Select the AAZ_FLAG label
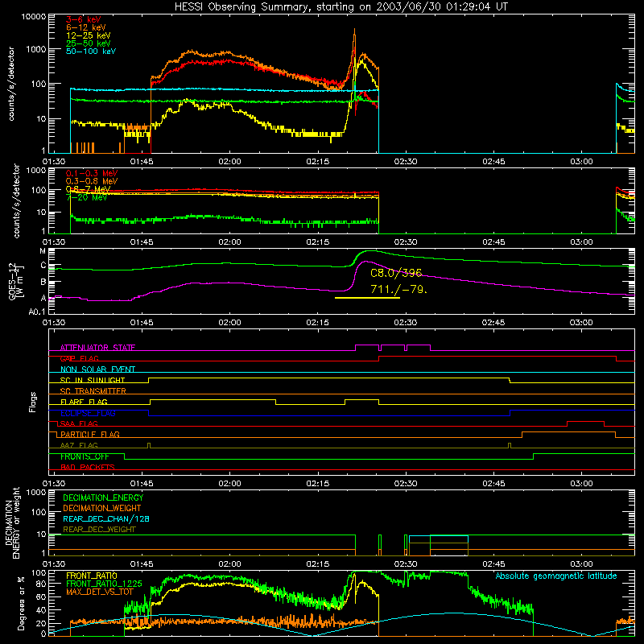The image size is (644, 644). (79, 445)
